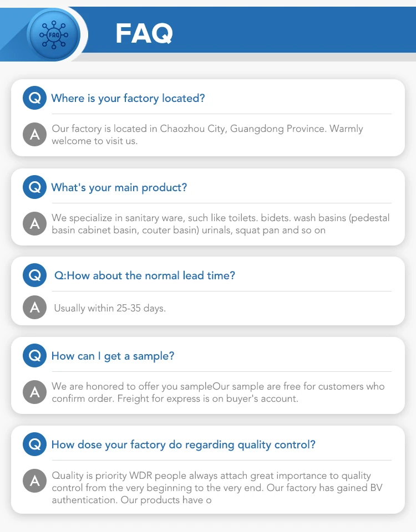Click the 'Usually within 25-35 days' answer text
The width and height of the screenshot is (416, 532).
110,308
